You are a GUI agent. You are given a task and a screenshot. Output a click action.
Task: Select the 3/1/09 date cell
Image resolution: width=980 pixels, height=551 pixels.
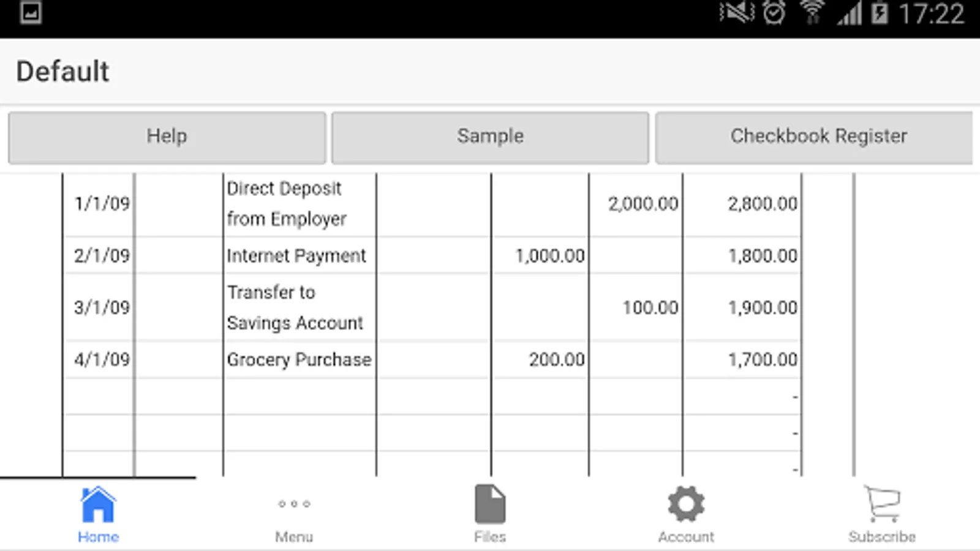tap(99, 307)
